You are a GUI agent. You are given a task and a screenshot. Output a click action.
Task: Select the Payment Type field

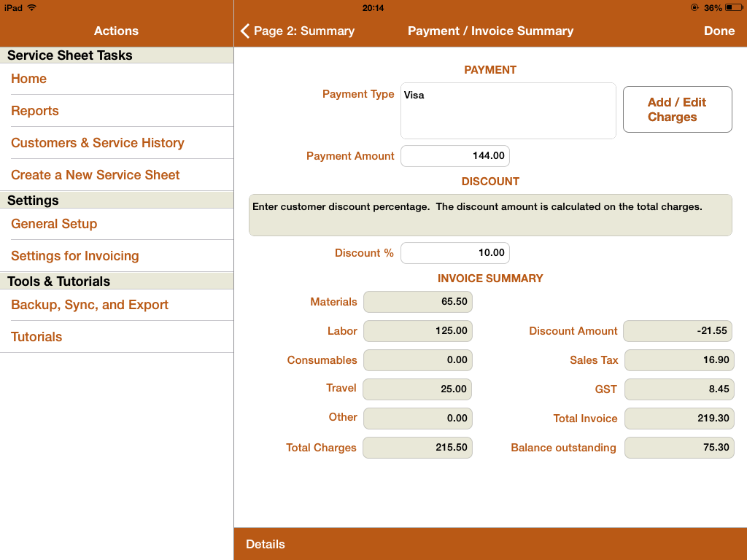click(508, 110)
